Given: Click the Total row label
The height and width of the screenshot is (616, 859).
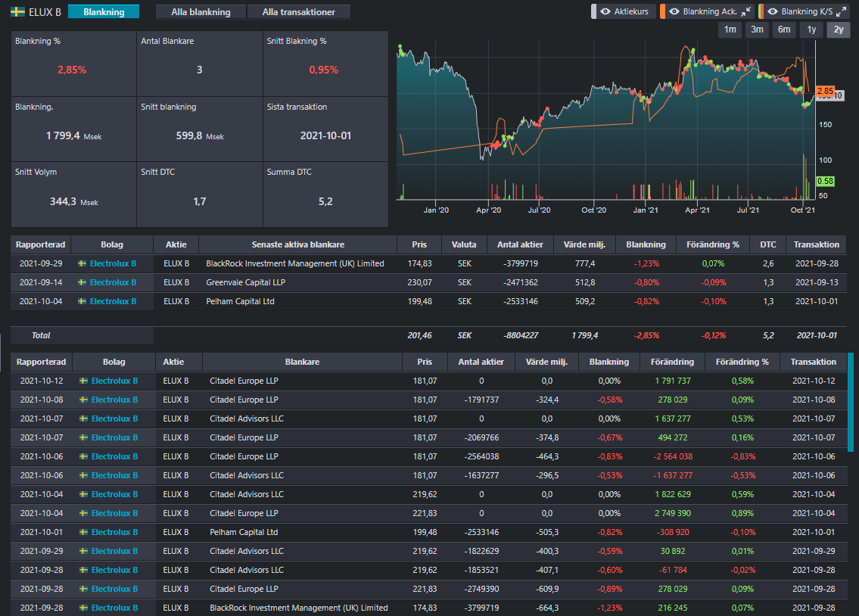Looking at the screenshot, I should (41, 336).
